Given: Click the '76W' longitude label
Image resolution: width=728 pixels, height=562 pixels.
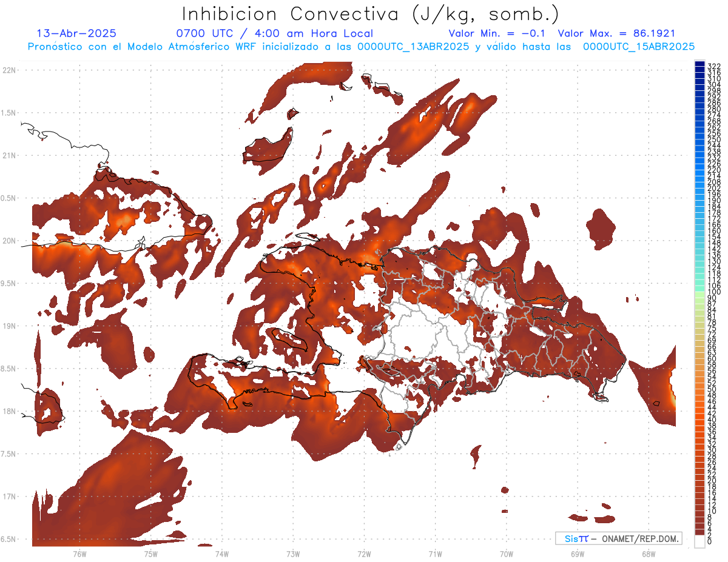Looking at the screenshot, I should [x=79, y=554].
